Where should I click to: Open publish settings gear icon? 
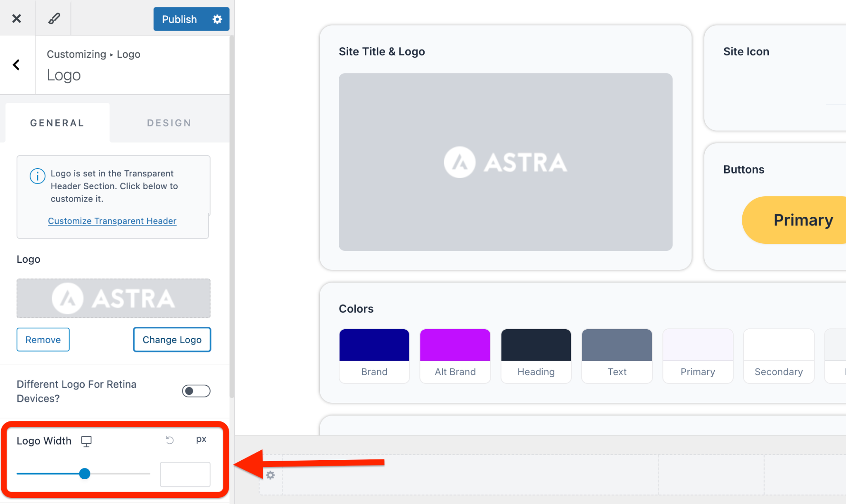click(217, 19)
